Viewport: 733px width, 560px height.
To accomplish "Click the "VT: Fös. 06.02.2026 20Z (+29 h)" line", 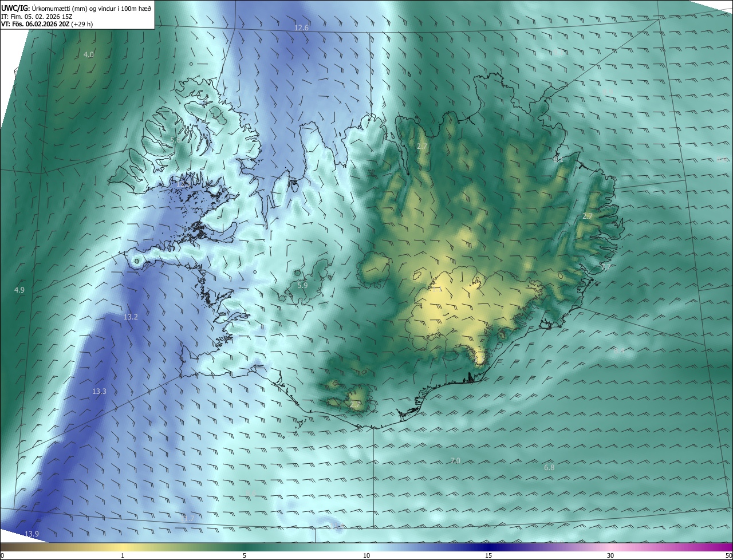I will 47,24.
